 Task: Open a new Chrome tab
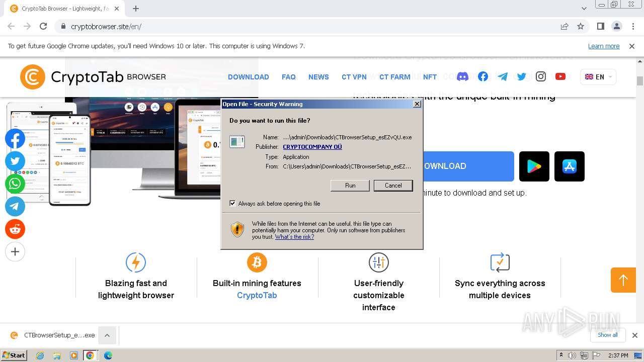(x=136, y=9)
